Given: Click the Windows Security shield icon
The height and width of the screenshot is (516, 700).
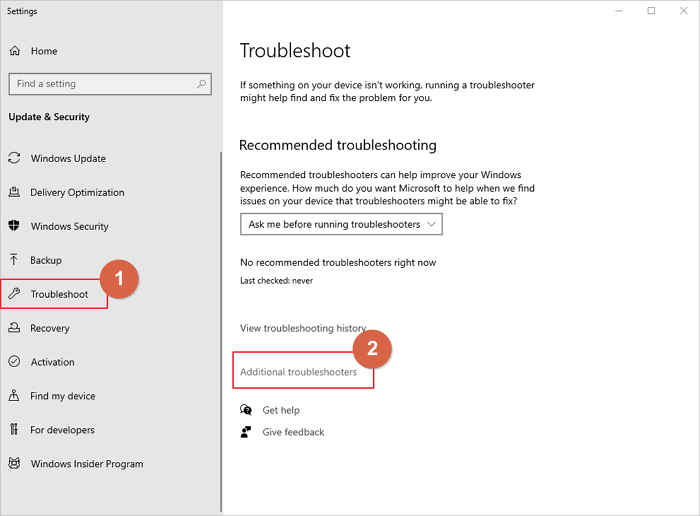Looking at the screenshot, I should tap(15, 226).
